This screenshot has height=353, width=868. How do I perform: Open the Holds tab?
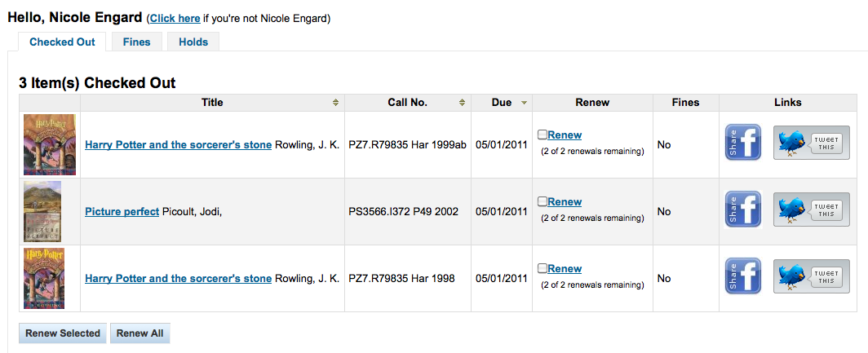193,42
